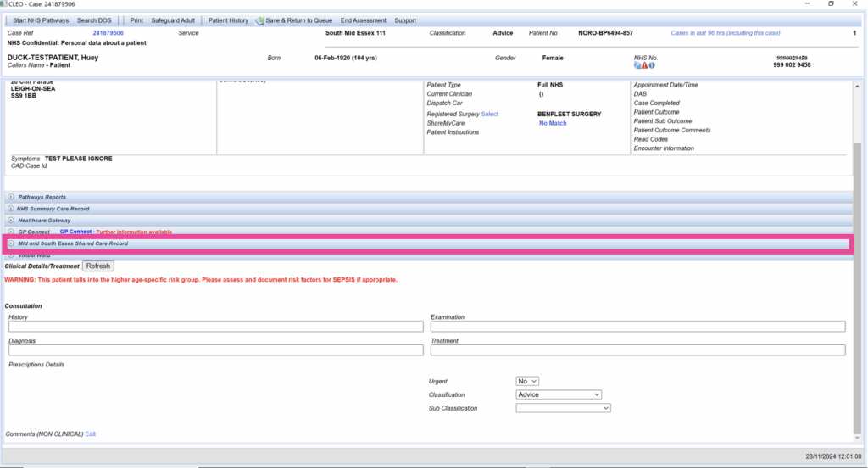Click the Patient Outcome Comments label
The image size is (868, 470).
672,131
